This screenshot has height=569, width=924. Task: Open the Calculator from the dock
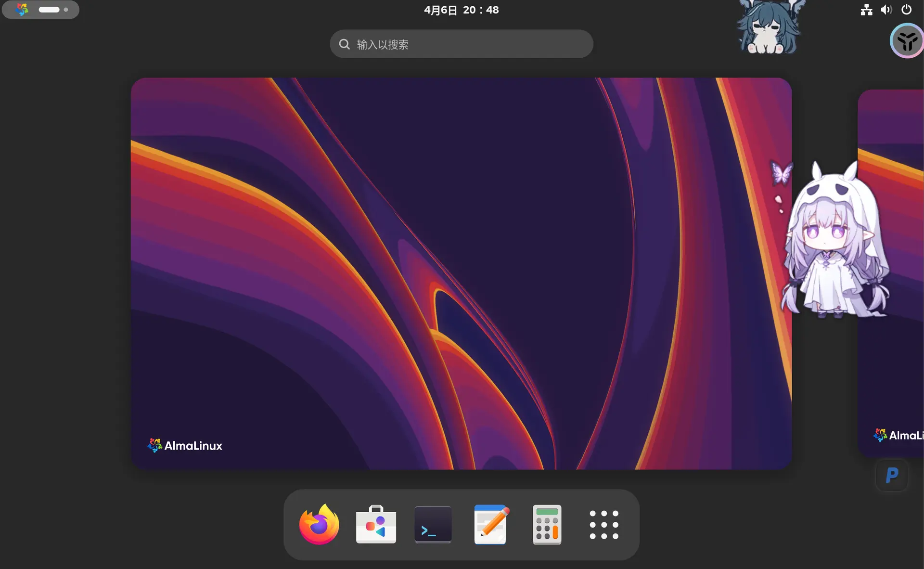point(547,524)
